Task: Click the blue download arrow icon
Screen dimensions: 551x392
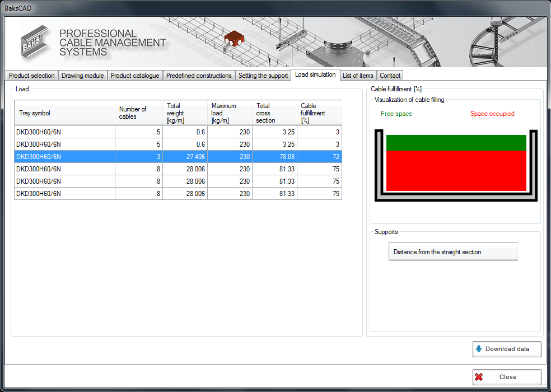Action: 479,349
